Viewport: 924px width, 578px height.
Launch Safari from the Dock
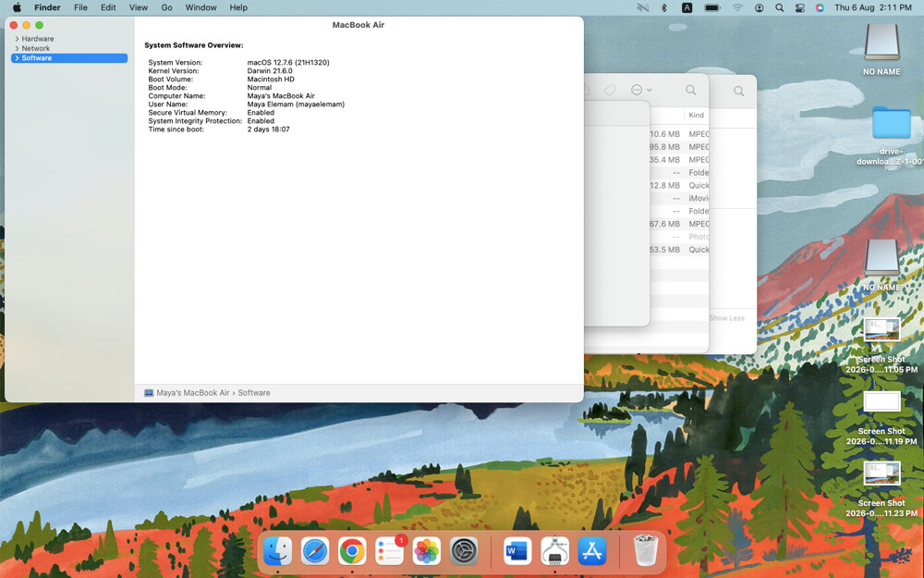pos(315,551)
